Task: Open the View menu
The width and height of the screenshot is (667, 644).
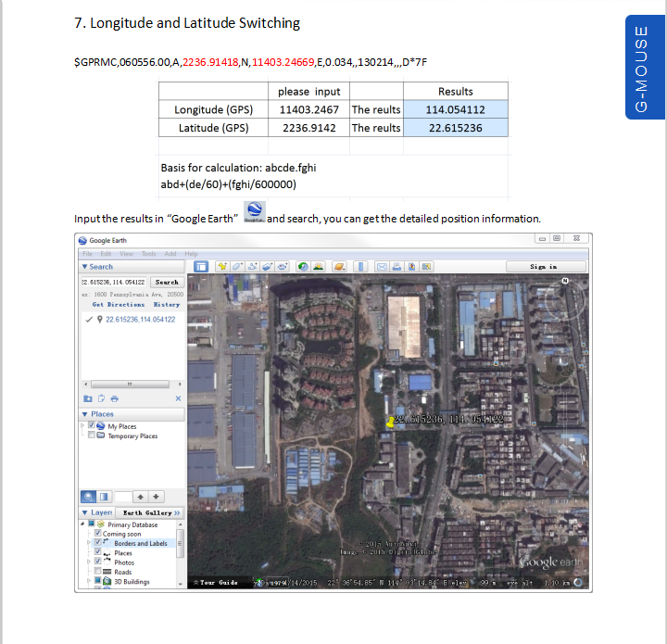Action: (126, 254)
